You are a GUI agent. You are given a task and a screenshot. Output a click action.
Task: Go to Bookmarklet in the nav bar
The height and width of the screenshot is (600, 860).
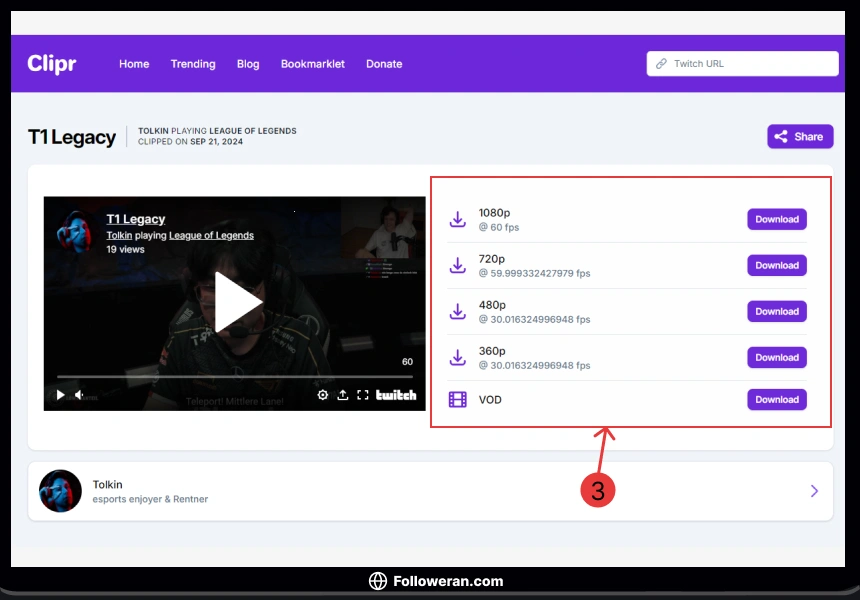point(312,64)
